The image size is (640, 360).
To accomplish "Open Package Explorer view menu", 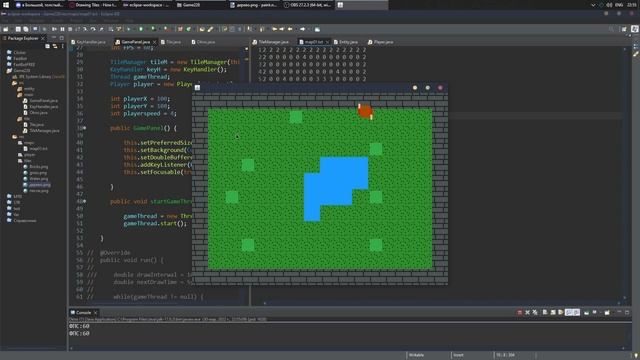I will [x=62, y=46].
